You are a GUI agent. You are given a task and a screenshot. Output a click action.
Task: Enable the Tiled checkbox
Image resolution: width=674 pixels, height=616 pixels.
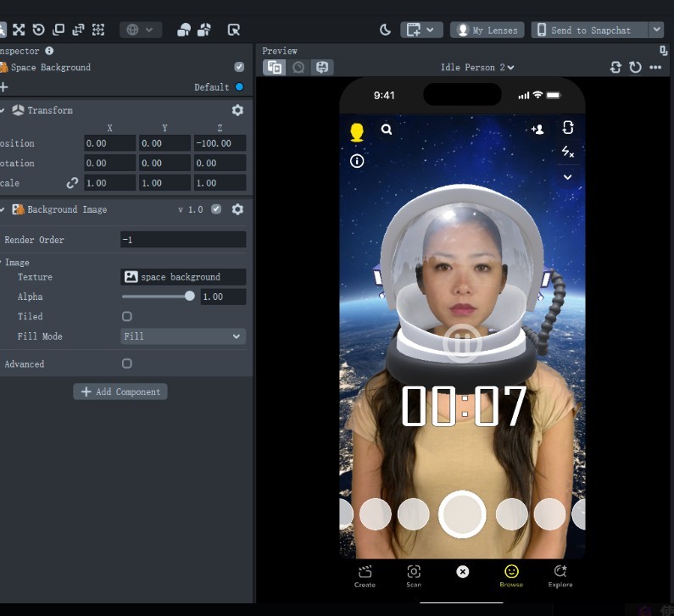tap(127, 317)
